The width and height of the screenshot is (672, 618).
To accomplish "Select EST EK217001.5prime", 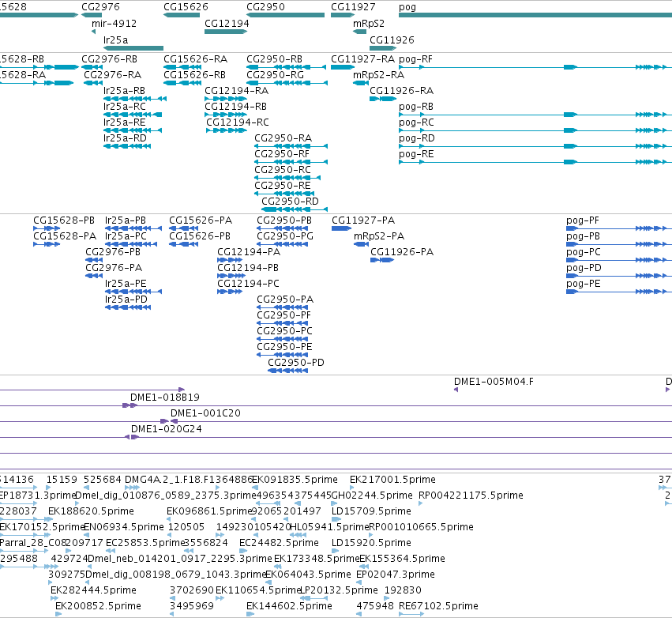I will click(x=392, y=480).
